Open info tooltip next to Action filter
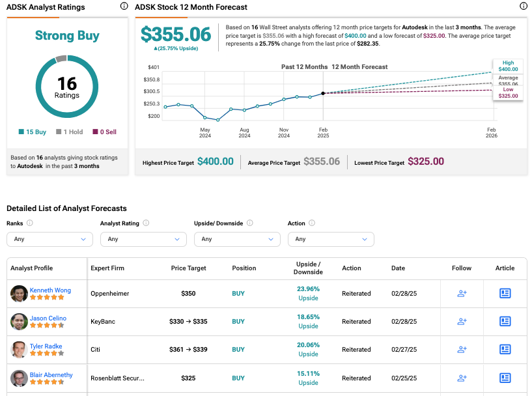Image resolution: width=532 pixels, height=396 pixels. pyautogui.click(x=312, y=223)
